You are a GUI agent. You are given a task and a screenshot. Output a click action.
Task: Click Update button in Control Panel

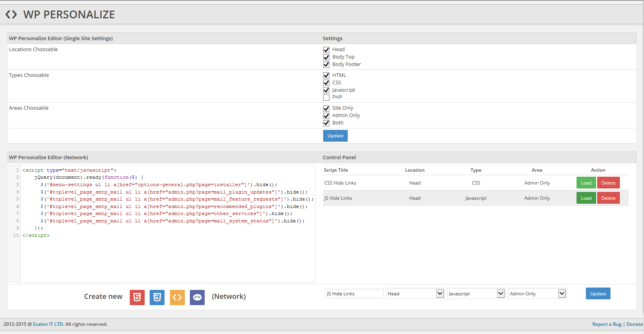tap(598, 293)
